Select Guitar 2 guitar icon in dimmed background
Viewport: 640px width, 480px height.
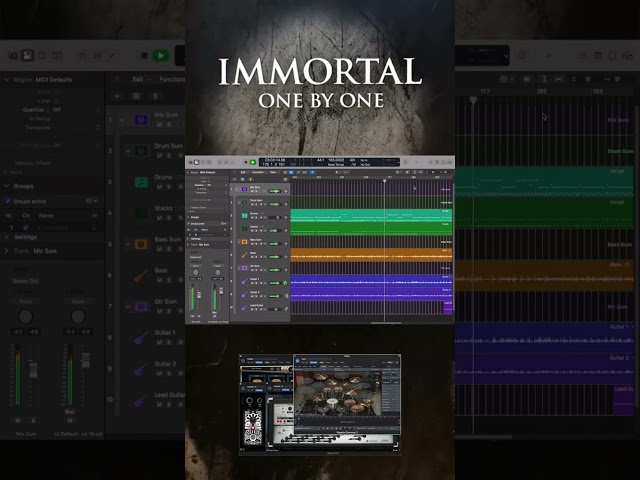[x=141, y=369]
